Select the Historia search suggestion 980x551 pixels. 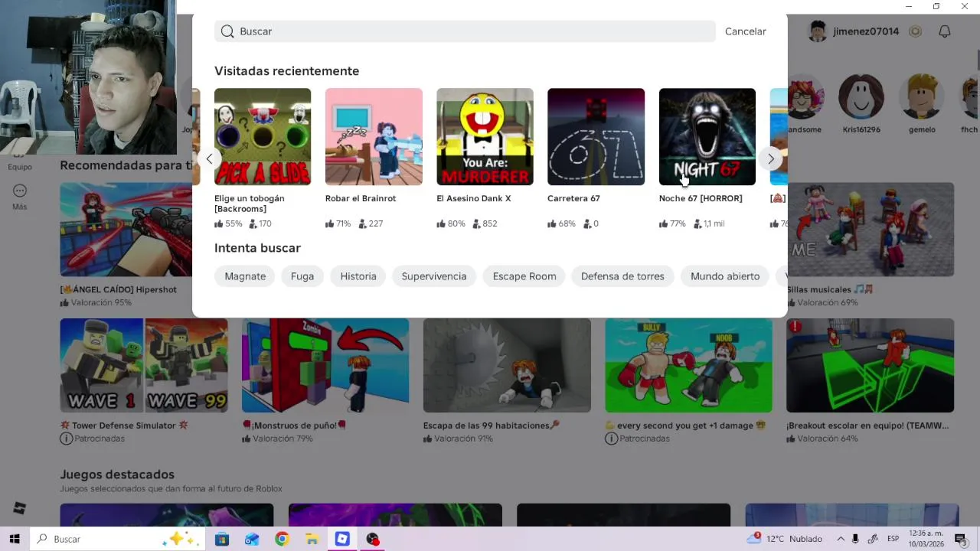(x=358, y=276)
